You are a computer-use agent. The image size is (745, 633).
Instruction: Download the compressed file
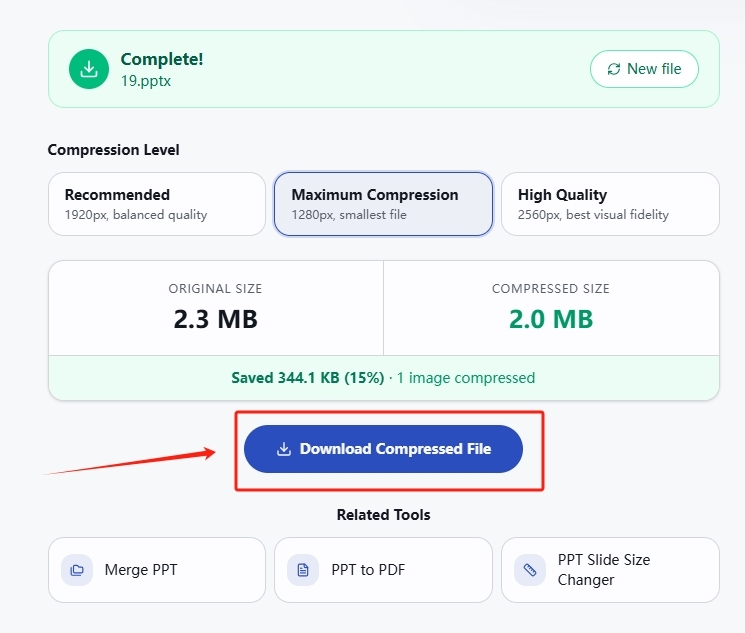point(383,449)
